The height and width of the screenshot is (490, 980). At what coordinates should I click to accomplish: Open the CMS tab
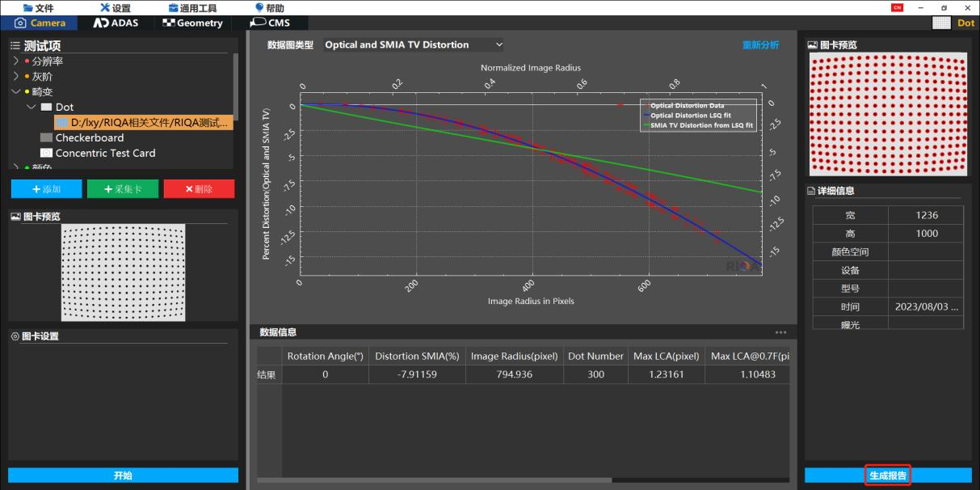[270, 23]
